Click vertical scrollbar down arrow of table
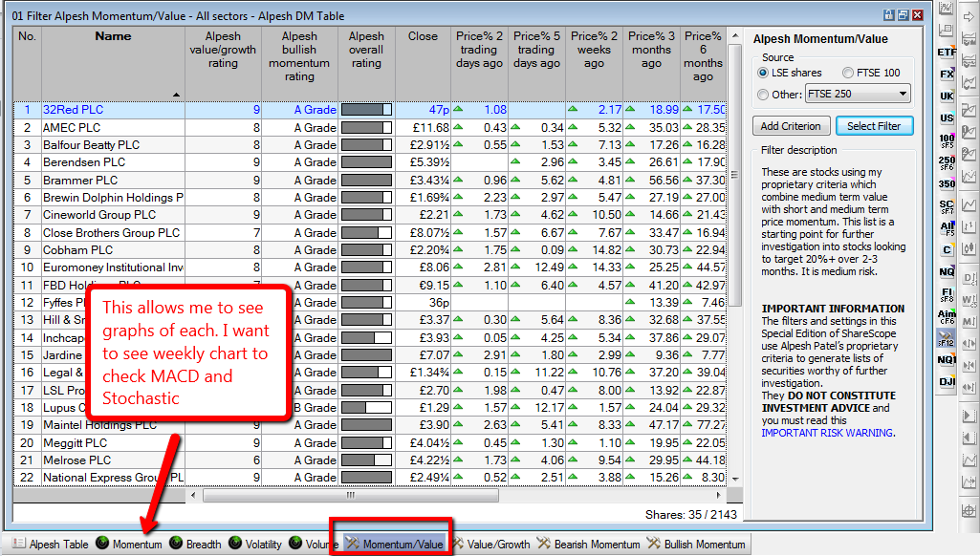980x556 pixels. point(735,480)
